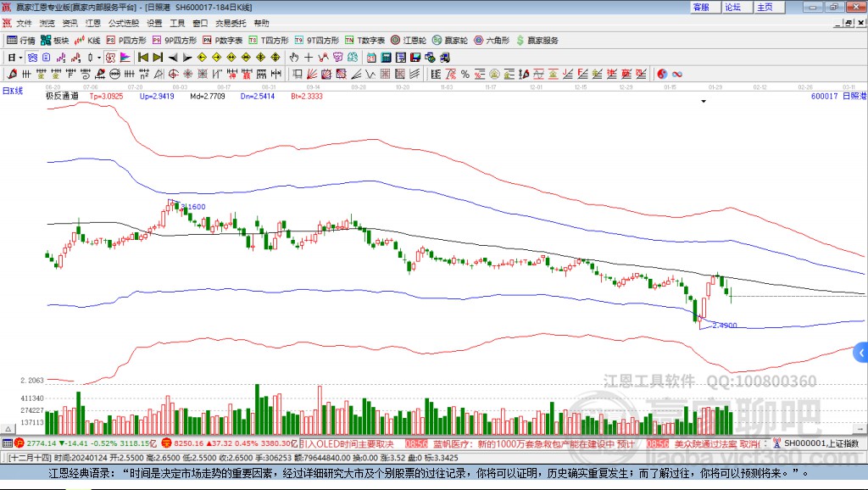Viewport: 868px width, 490px height.
Task: Open the 江恩轮 Gann wheel tool
Action: [x=409, y=40]
